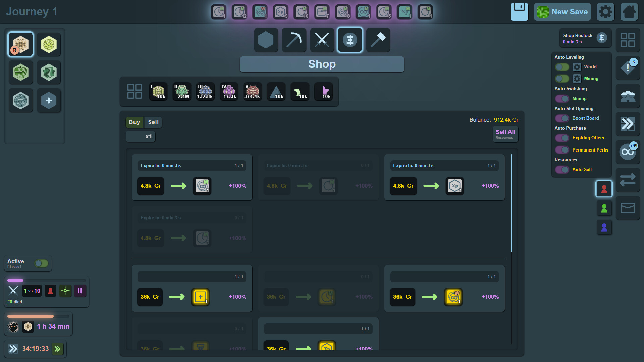Screen dimensions: 644x362
Task: Disable the Boost Board auto slot opening
Action: (562, 118)
